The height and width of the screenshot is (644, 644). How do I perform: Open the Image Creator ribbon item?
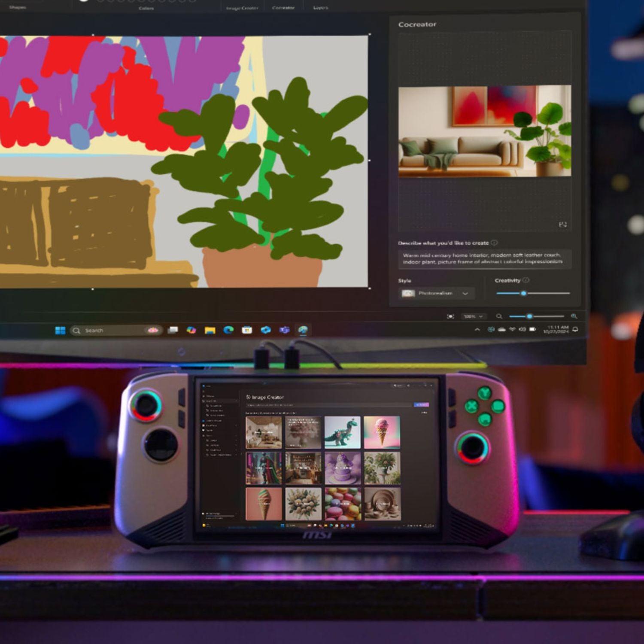pos(242,7)
